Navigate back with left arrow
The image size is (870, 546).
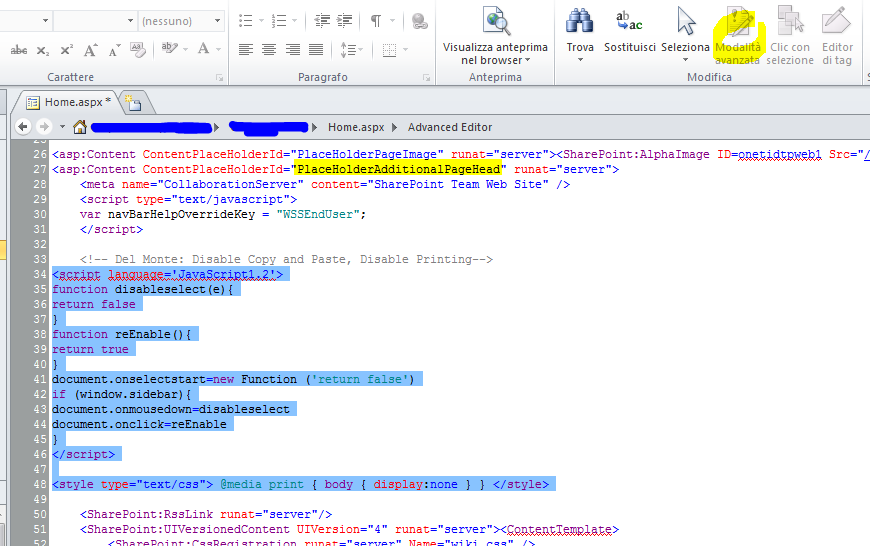[x=23, y=127]
